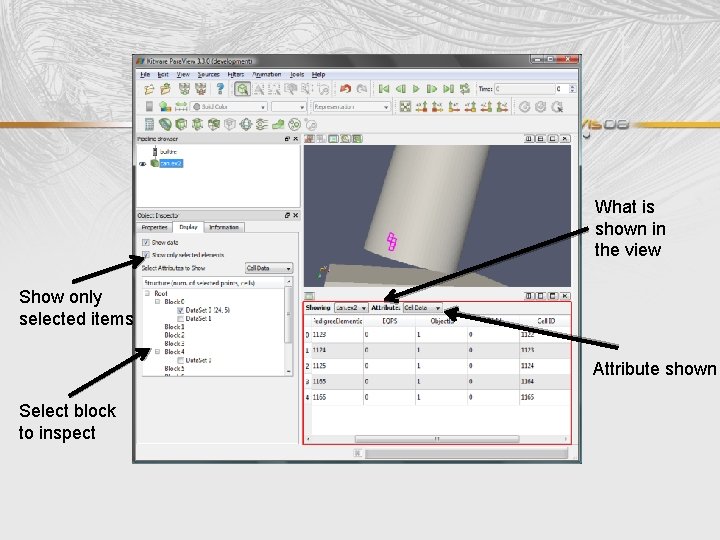The image size is (720, 540).
Task: Toggle Show only selected elements checkbox
Action: tap(146, 255)
